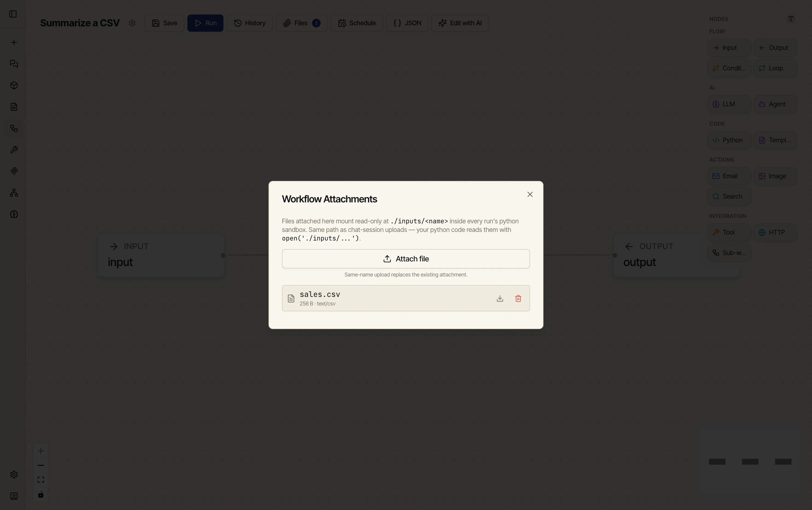This screenshot has height=510, width=812.
Task: Add a Python code node
Action: (729, 140)
